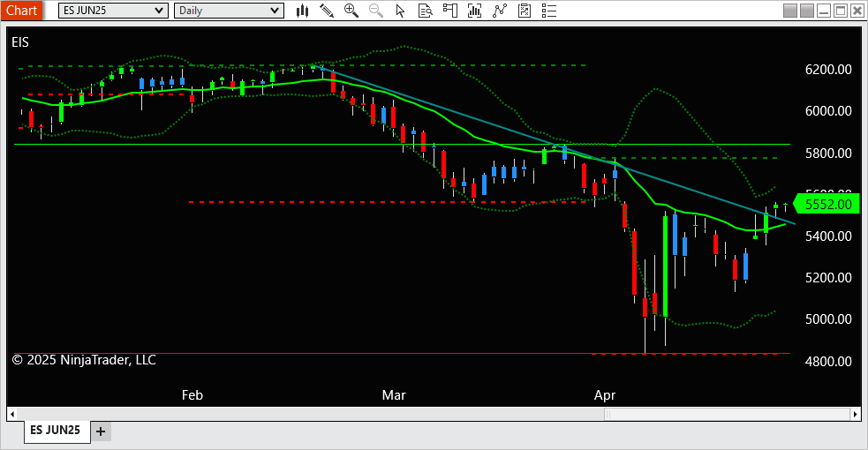Click the horizontal scrollbar thumb
Screen dimensions: 868x450
(728, 414)
